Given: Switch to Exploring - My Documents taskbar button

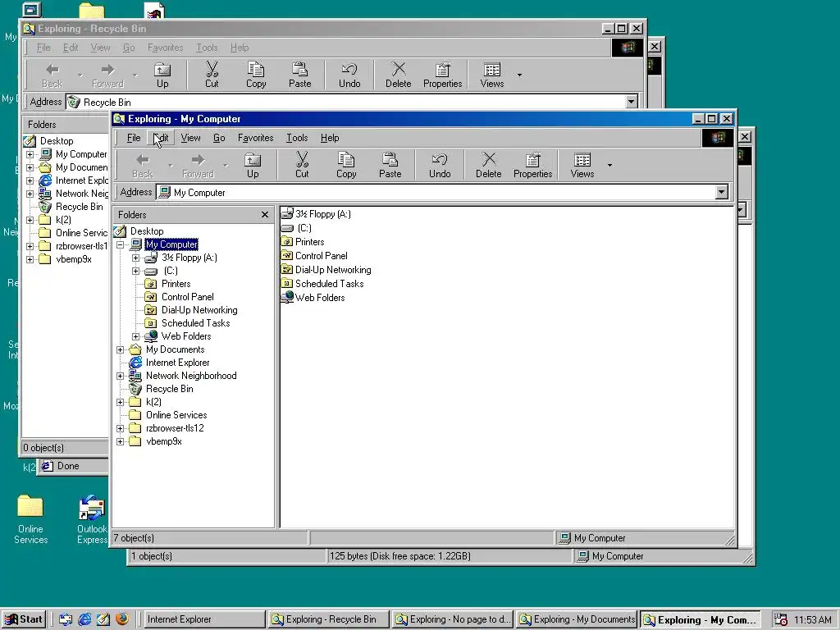Looking at the screenshot, I should [x=577, y=619].
